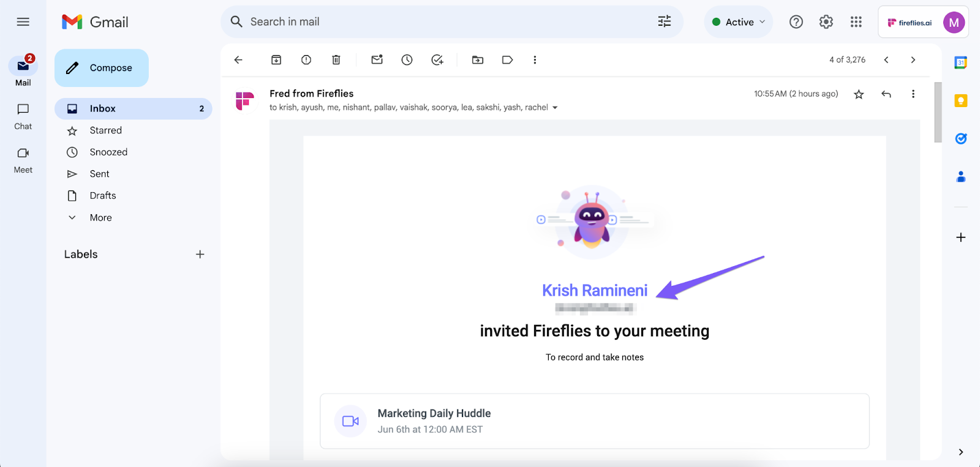Click the search magnifier icon

[236, 22]
